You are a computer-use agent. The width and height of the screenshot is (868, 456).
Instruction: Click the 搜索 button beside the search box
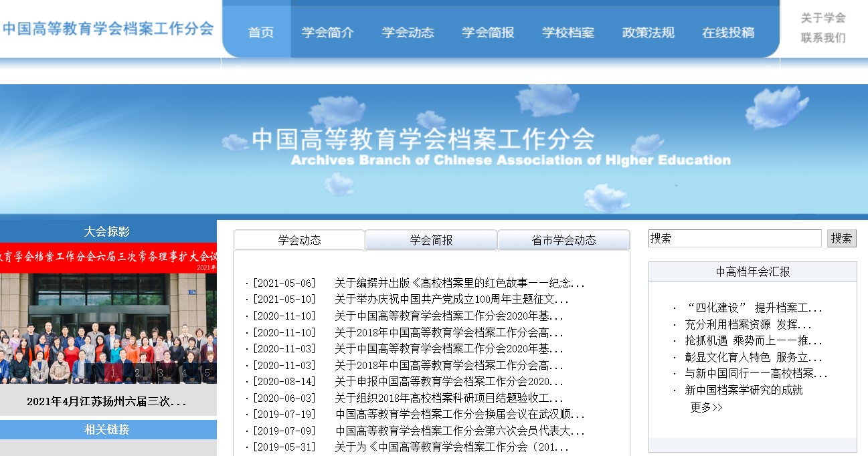tap(842, 239)
